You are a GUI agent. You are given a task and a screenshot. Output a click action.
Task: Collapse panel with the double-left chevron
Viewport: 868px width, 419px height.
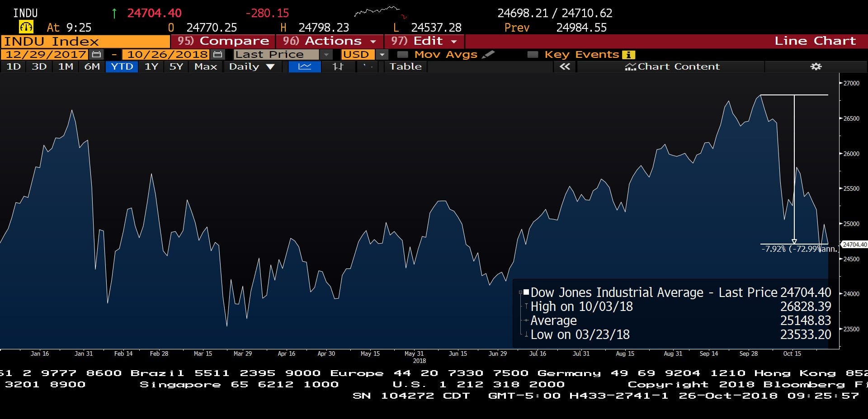(565, 66)
